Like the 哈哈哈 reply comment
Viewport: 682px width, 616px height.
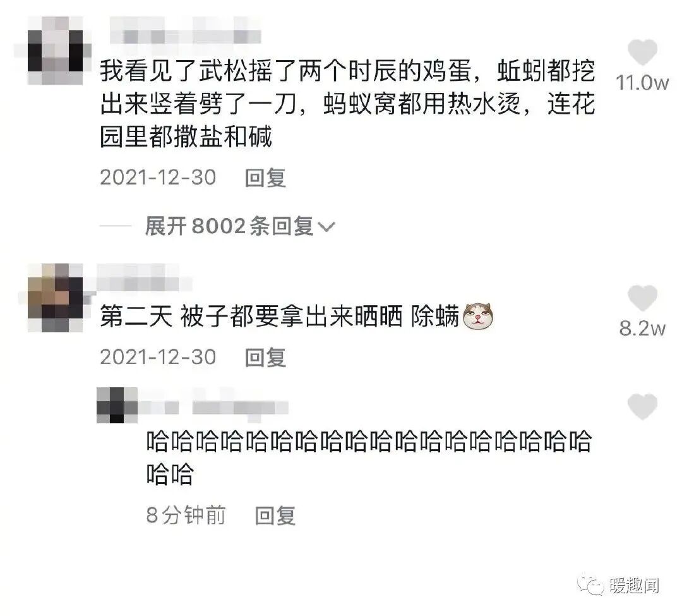[642, 406]
